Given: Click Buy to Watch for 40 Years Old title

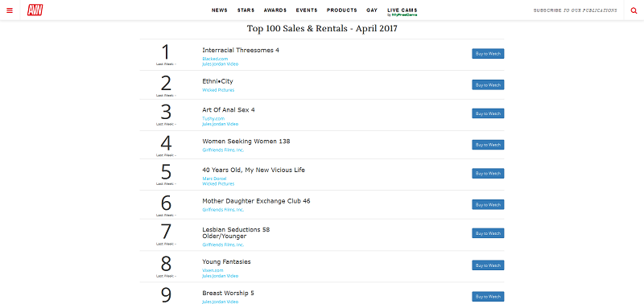Looking at the screenshot, I should pos(488,174).
